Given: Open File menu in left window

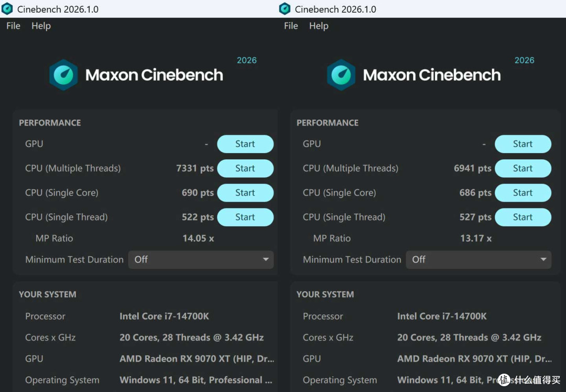Looking at the screenshot, I should click(x=13, y=26).
